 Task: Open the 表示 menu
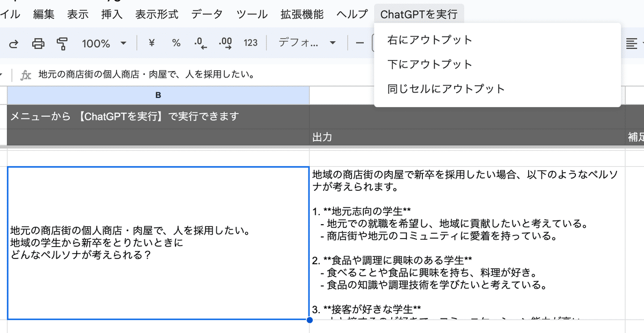pyautogui.click(x=78, y=14)
